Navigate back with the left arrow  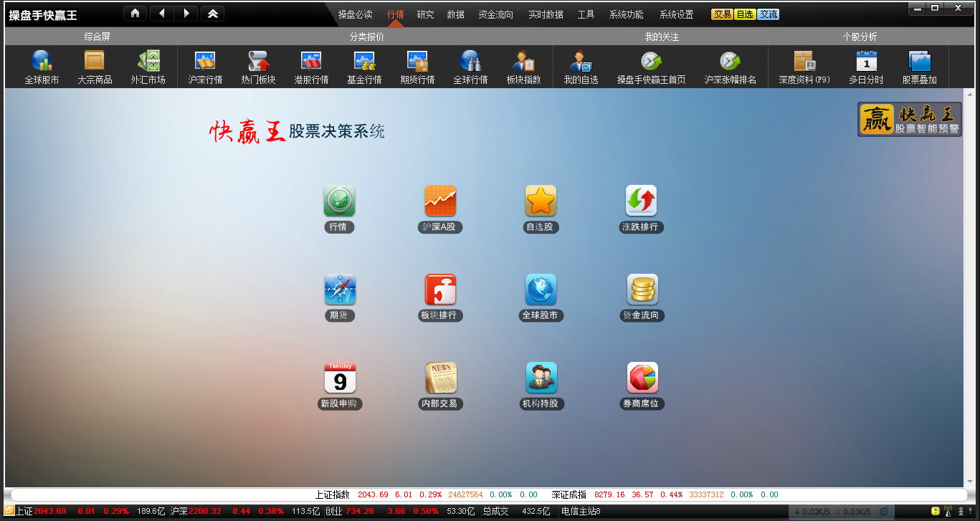(x=162, y=14)
